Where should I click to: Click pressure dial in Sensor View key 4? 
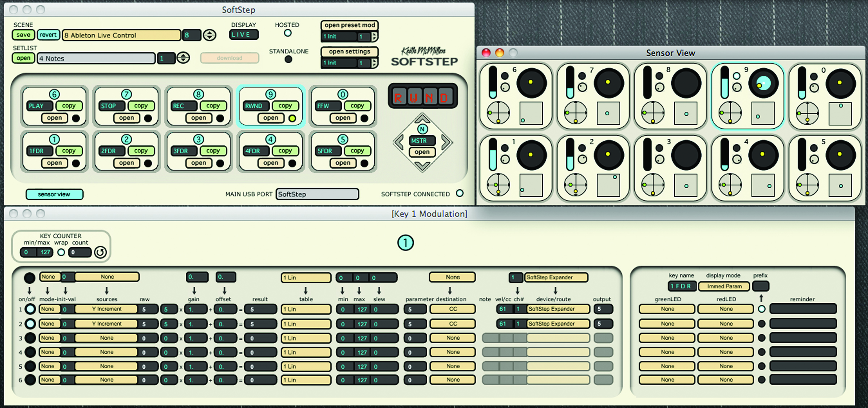(763, 155)
